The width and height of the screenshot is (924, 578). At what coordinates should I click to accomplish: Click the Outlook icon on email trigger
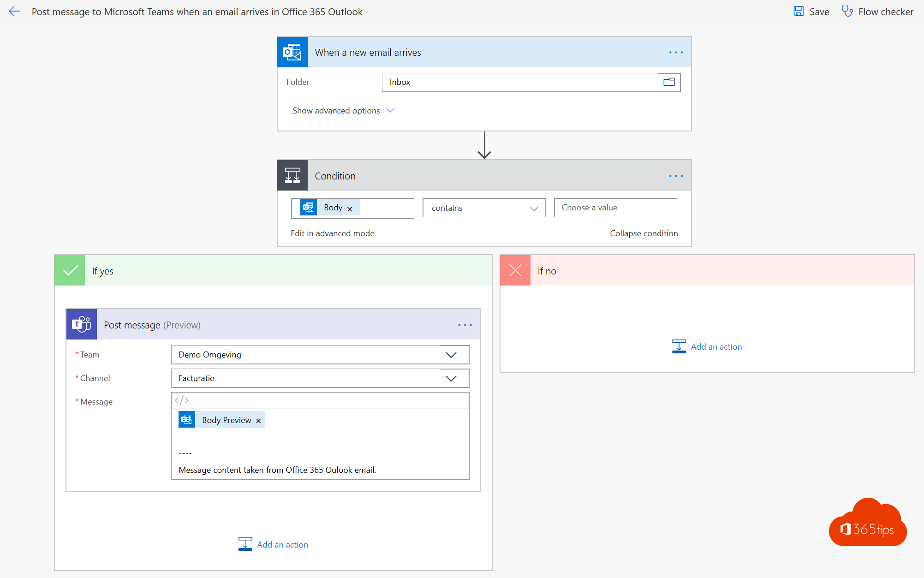[292, 52]
